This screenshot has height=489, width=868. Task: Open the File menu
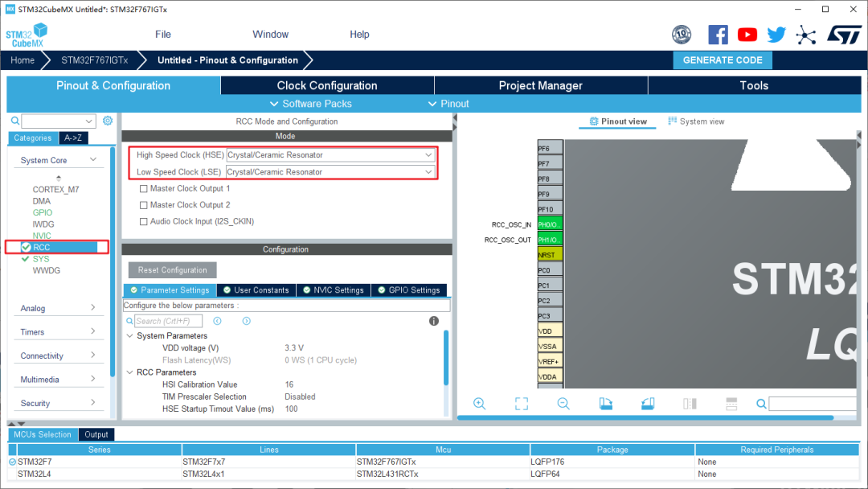point(162,35)
